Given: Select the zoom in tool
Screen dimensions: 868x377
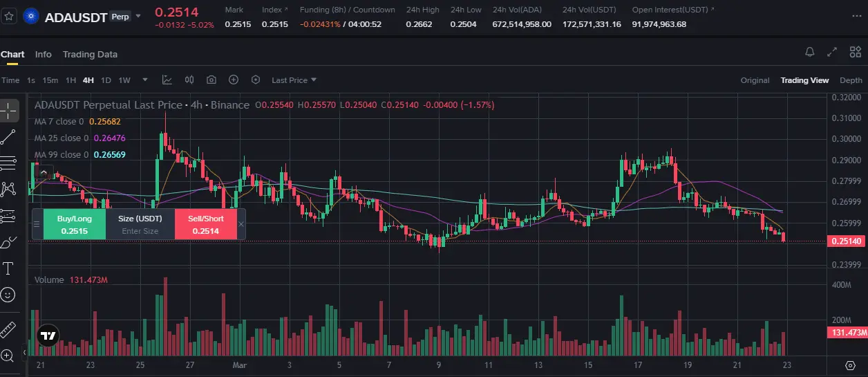Looking at the screenshot, I should (x=9, y=356).
